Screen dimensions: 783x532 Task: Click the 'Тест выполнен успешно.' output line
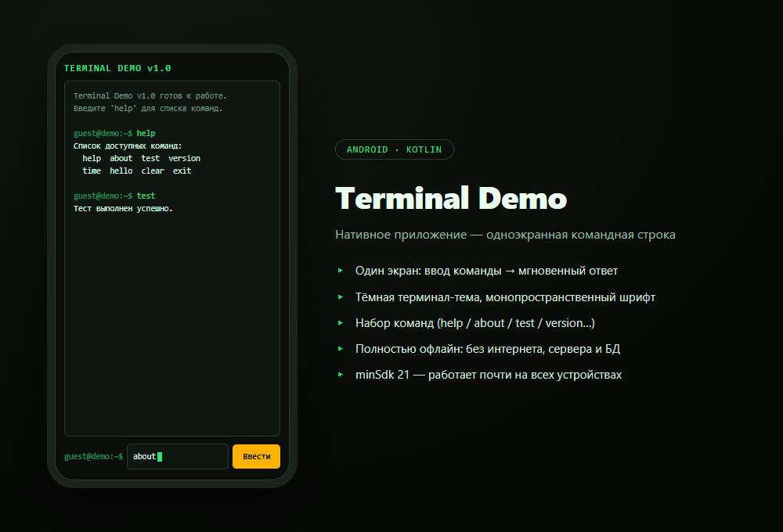tap(124, 209)
